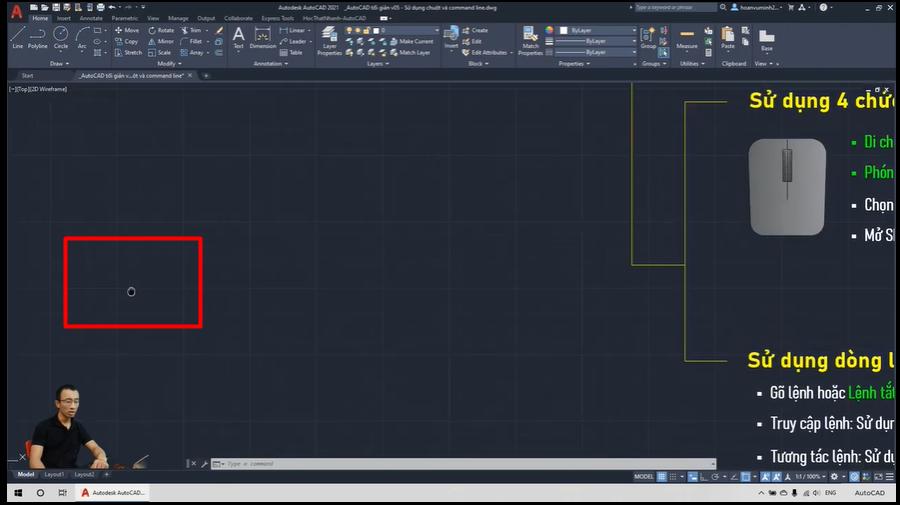Click the Copy tool in Modify
The height and width of the screenshot is (505, 900).
coord(126,41)
